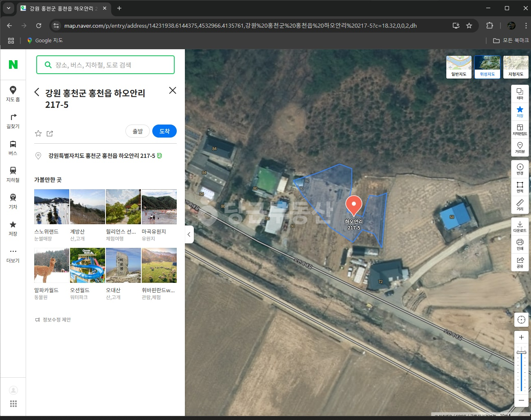
Task: Select the 버스 bus icon in sidebar
Action: [x=13, y=148]
